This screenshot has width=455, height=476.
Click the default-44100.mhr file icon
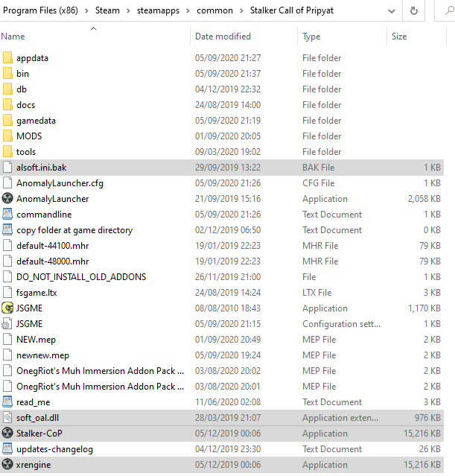tap(7, 246)
